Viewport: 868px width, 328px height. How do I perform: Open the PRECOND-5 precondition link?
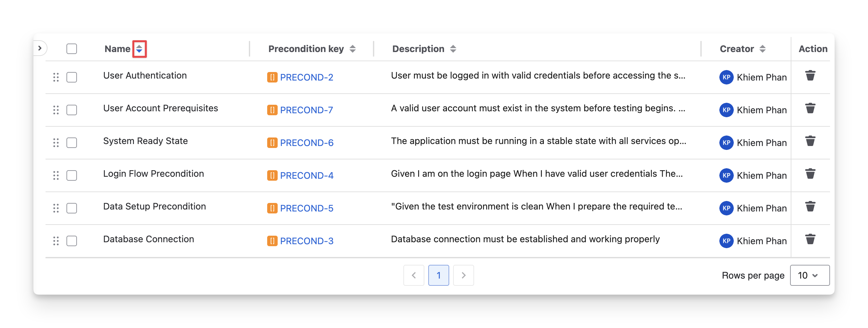tap(306, 209)
